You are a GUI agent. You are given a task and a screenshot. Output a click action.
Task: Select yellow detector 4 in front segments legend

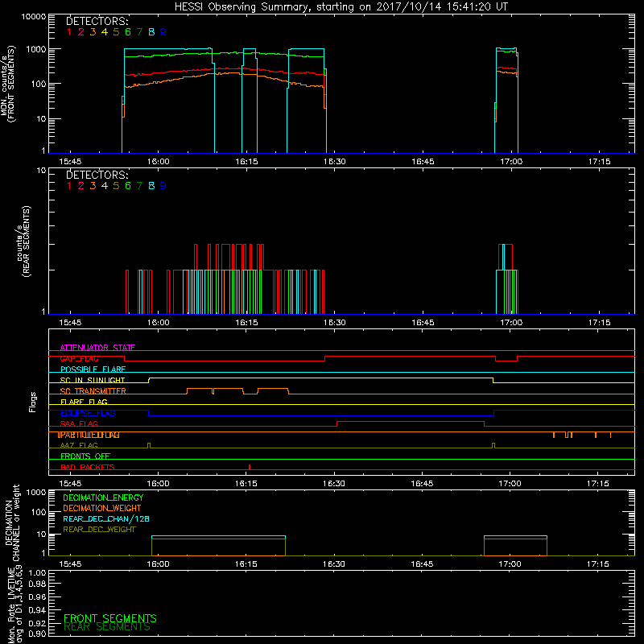point(105,32)
